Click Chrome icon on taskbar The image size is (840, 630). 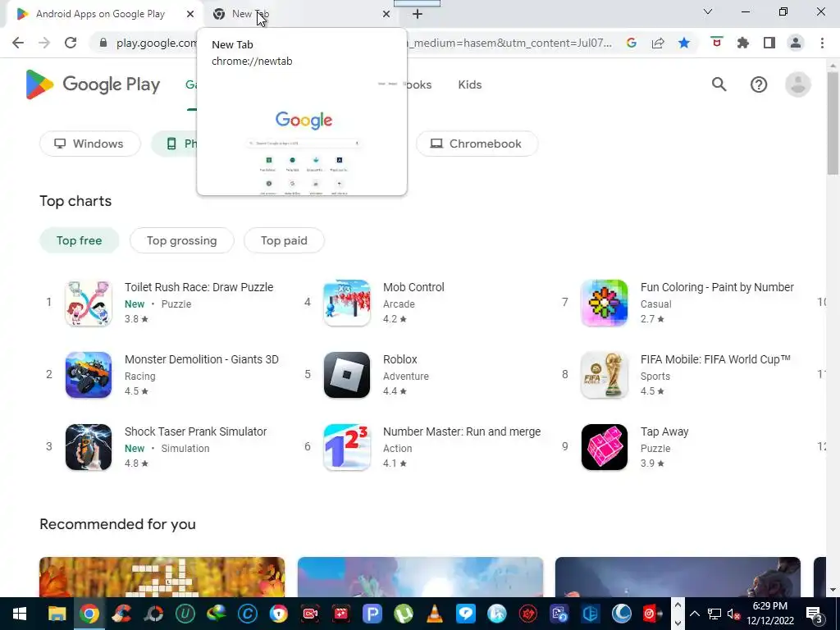tap(89, 614)
